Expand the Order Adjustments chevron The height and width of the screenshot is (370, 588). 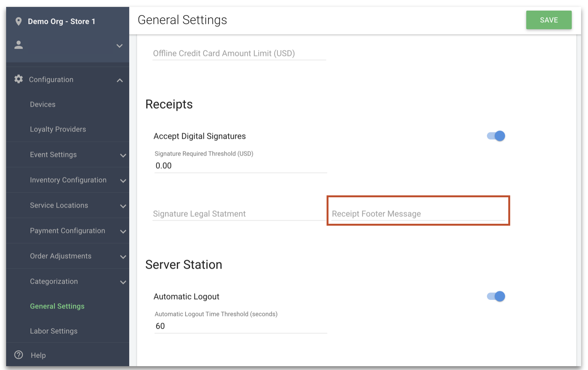pos(123,257)
